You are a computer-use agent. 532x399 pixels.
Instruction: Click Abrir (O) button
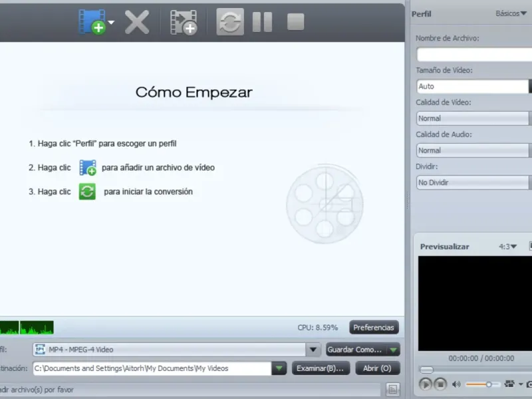pyautogui.click(x=378, y=368)
